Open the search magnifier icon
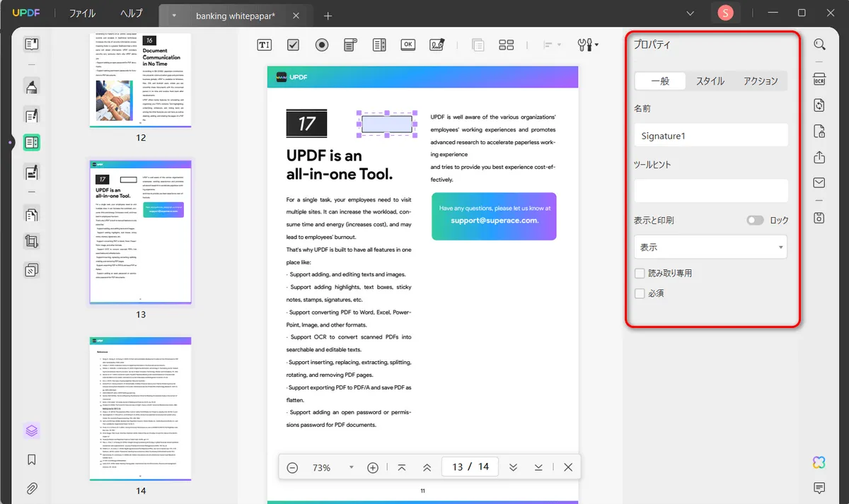The image size is (849, 504). (819, 45)
